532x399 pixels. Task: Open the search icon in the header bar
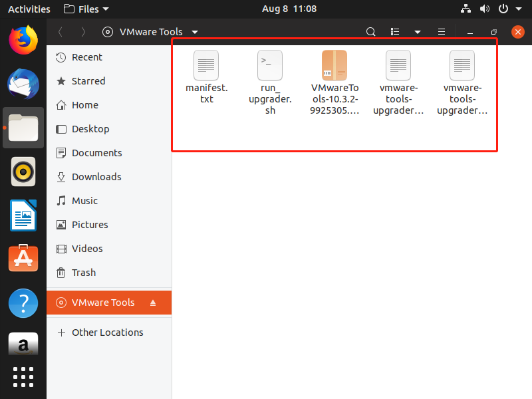(371, 32)
